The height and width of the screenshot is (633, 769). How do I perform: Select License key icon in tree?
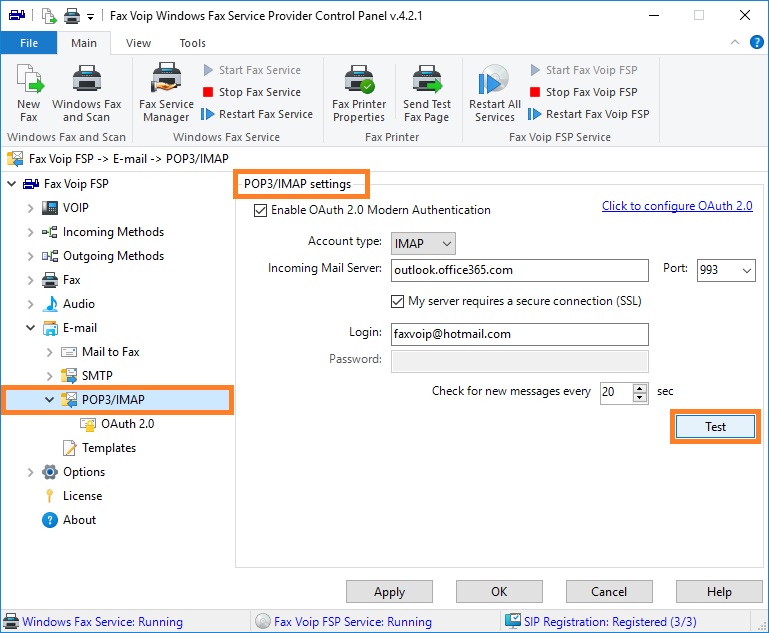(x=49, y=496)
